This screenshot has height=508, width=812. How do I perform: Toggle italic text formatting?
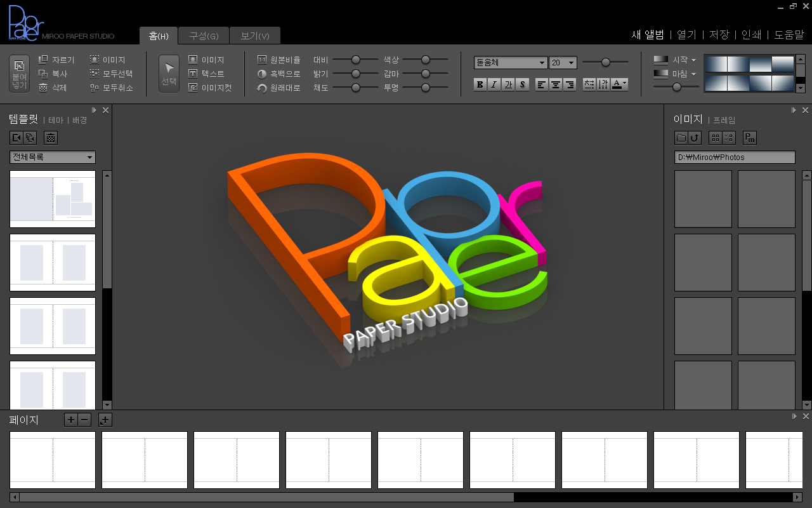(x=494, y=84)
